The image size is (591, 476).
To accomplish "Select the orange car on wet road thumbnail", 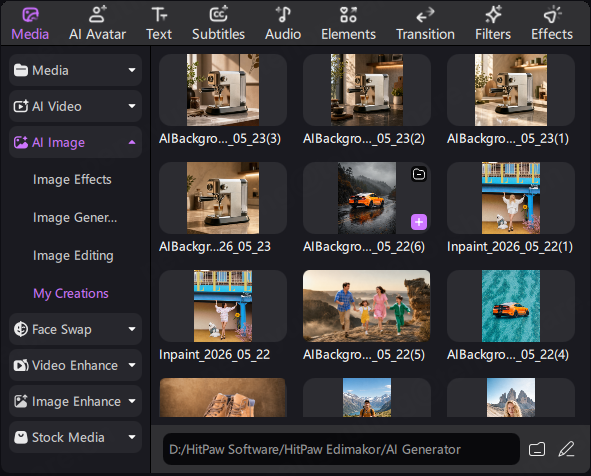I will pos(367,198).
